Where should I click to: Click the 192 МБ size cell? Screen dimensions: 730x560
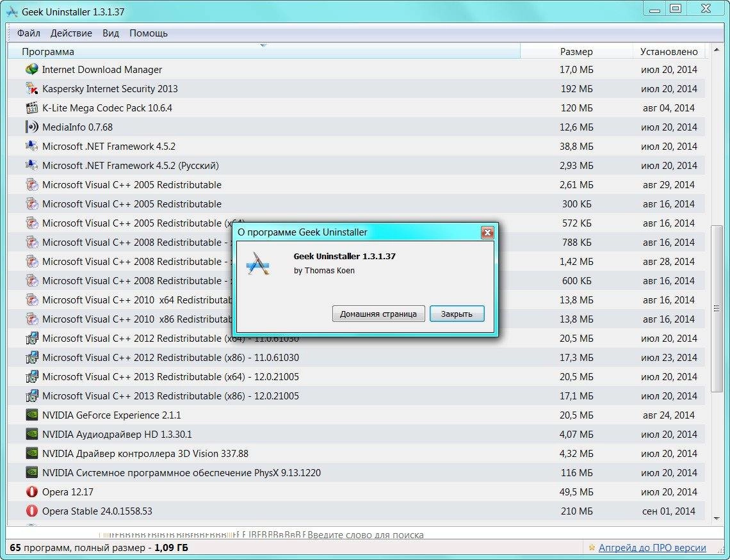[576, 88]
